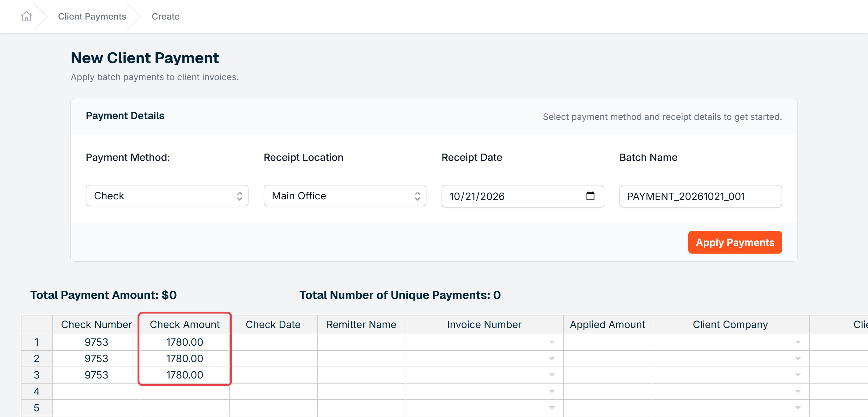The height and width of the screenshot is (417, 868).
Task: Expand Invoice Number dropdown in row 2
Action: coord(552,359)
